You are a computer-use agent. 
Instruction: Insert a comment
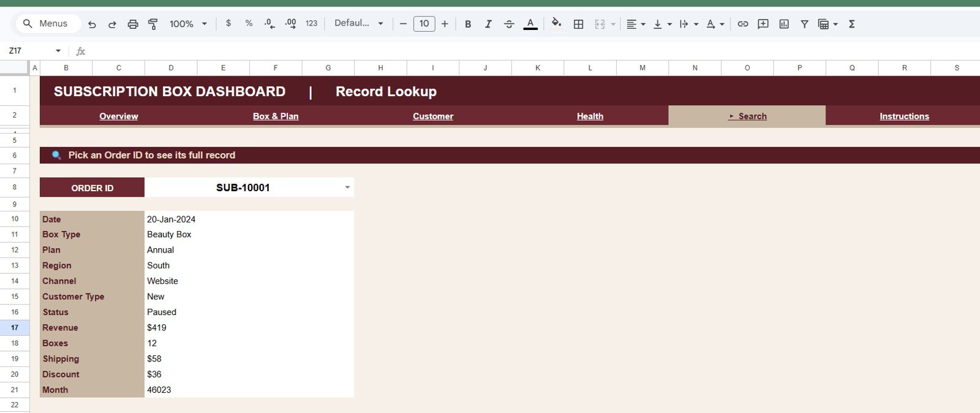click(x=763, y=24)
